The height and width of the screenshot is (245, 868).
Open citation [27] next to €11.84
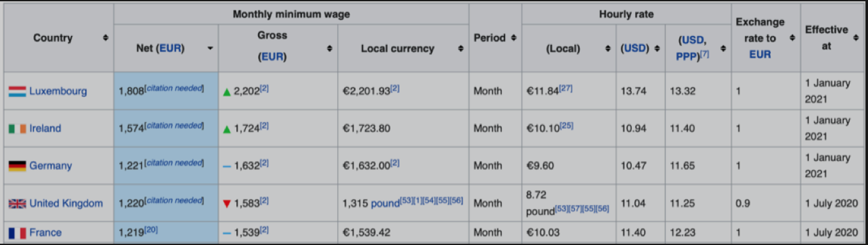pyautogui.click(x=565, y=89)
